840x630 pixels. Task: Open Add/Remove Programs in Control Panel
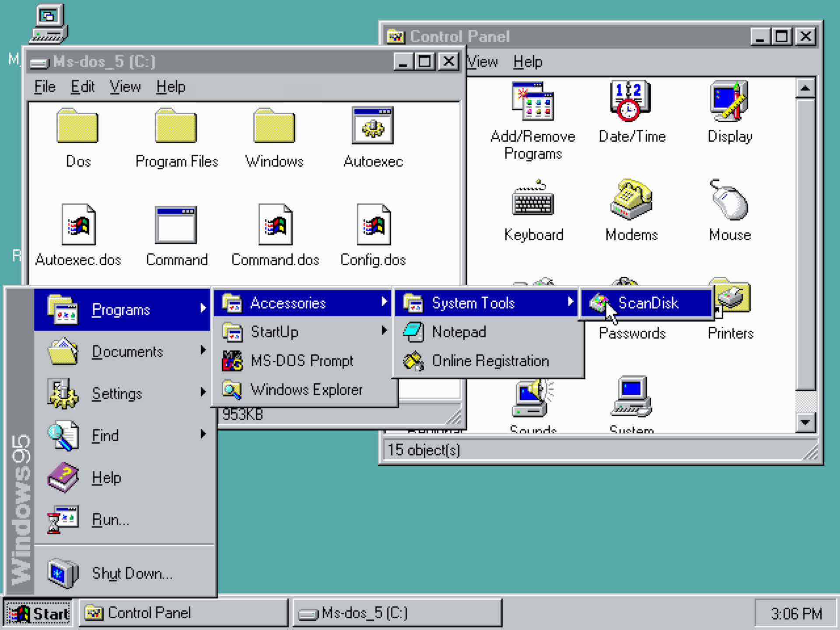tap(533, 101)
